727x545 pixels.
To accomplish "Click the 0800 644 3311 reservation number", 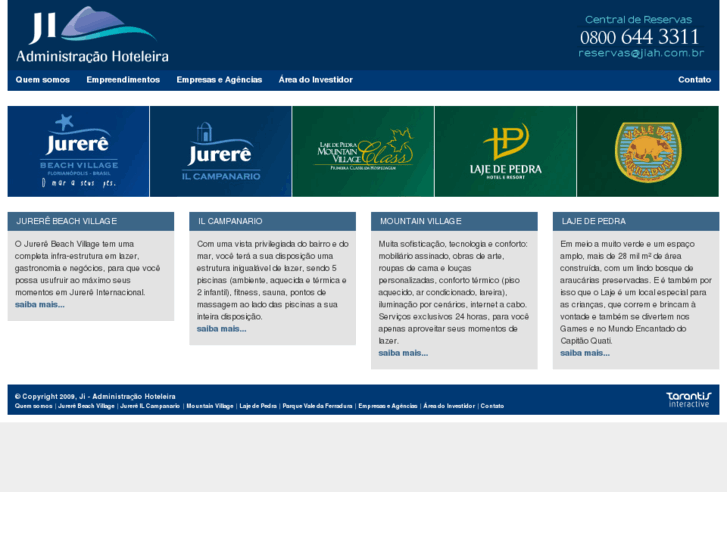I will point(639,37).
